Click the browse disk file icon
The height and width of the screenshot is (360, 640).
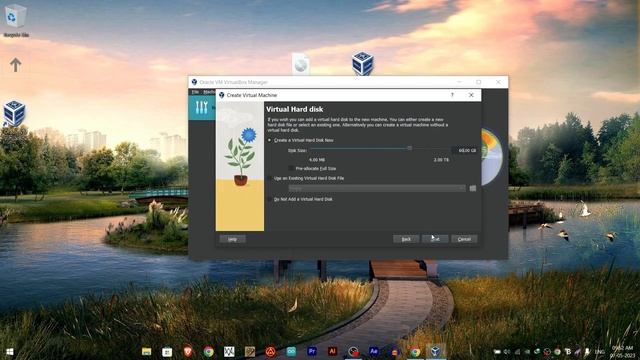click(x=473, y=188)
